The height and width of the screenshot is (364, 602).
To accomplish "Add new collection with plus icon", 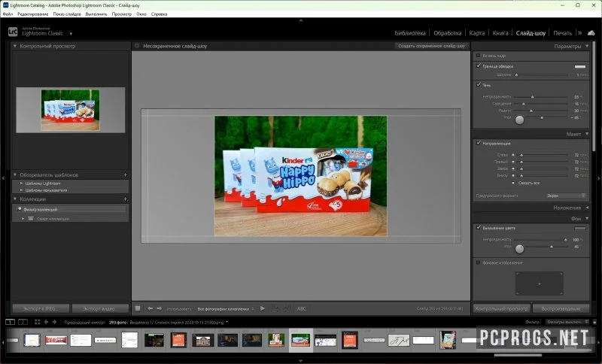I will [x=125, y=199].
